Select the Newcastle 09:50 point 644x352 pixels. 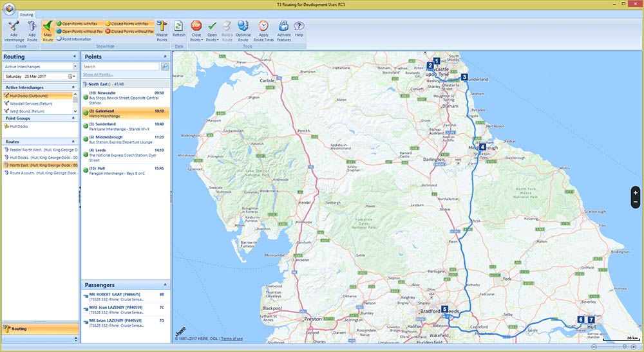126,98
